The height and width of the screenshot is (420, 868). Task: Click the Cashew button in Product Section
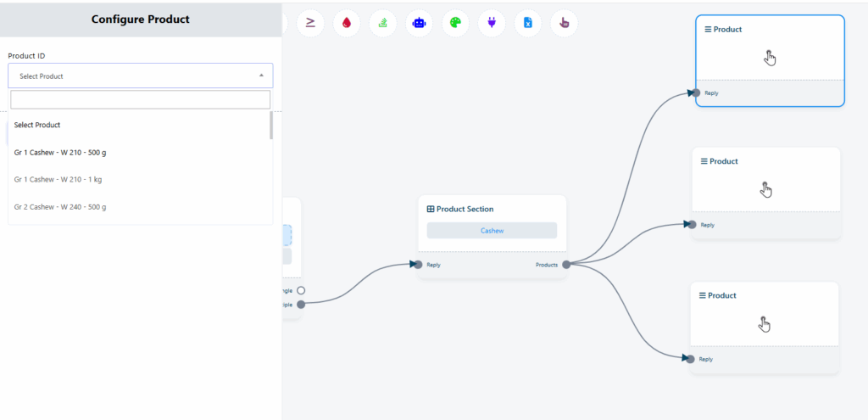[x=492, y=230]
